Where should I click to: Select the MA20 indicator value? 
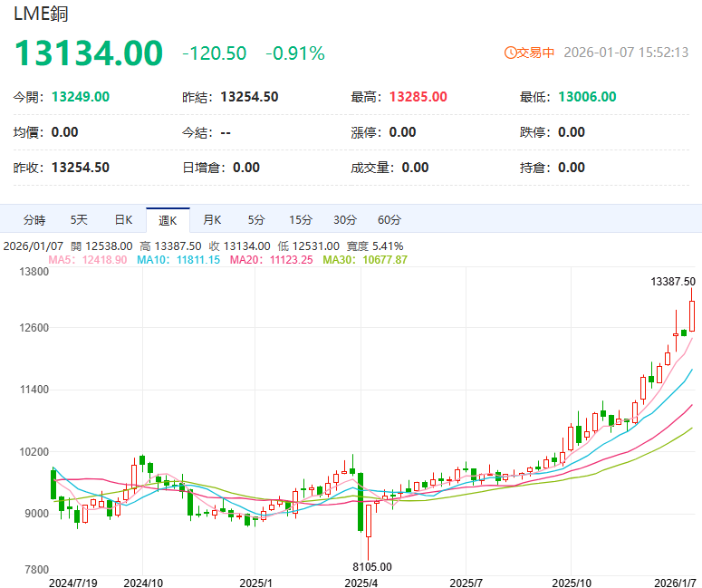[271, 260]
